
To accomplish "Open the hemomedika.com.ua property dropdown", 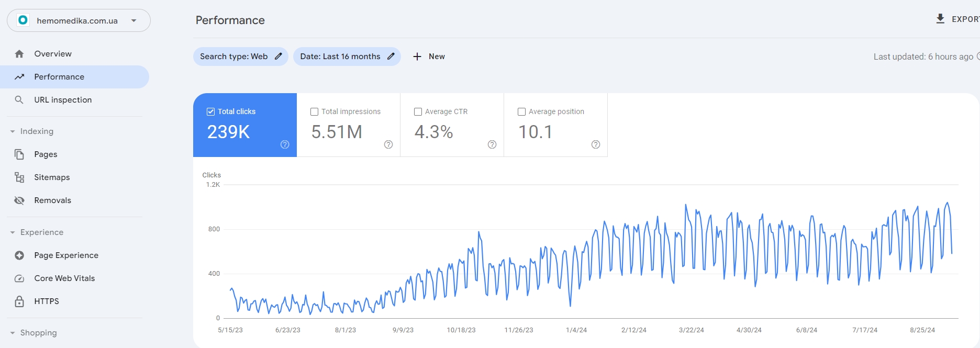I will (79, 20).
